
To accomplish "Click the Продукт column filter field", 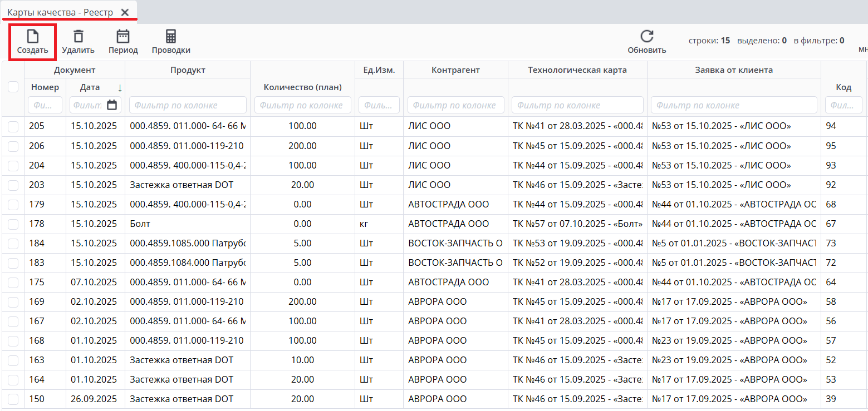I will (x=188, y=105).
